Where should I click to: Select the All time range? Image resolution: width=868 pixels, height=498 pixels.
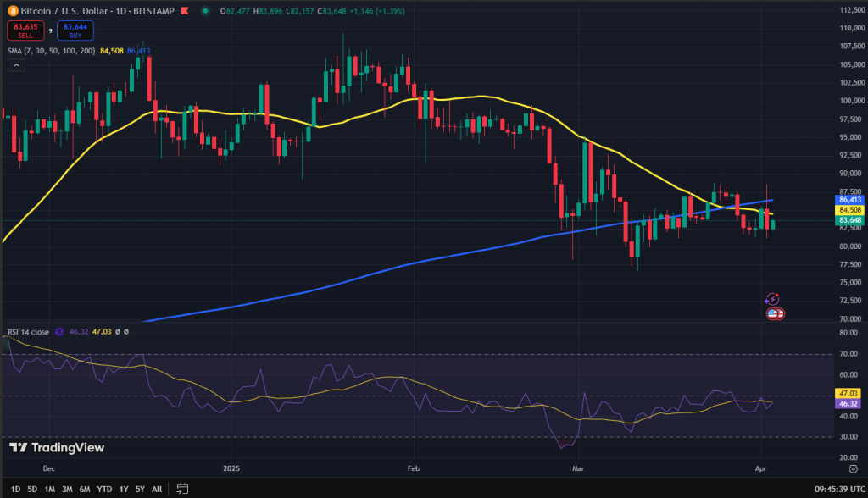coord(157,490)
